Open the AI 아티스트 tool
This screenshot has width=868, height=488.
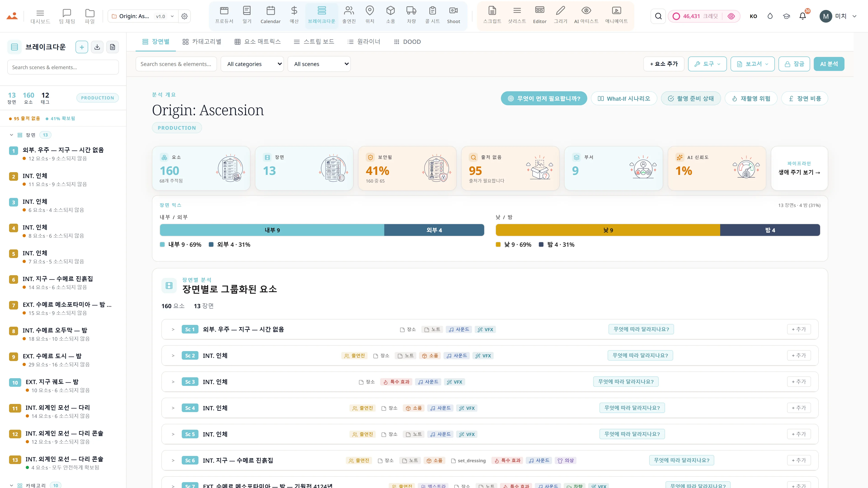pyautogui.click(x=586, y=16)
